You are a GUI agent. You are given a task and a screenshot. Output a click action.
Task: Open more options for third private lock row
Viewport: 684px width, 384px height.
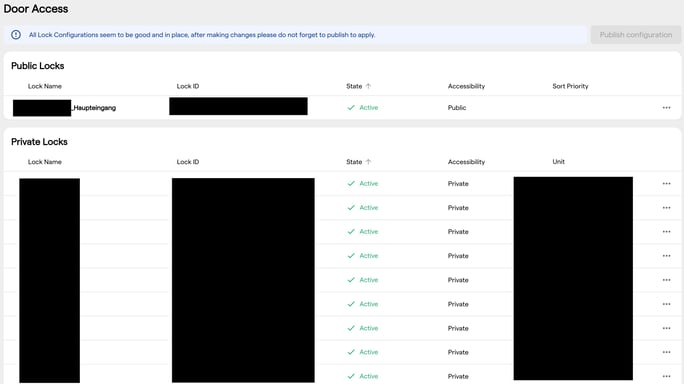point(666,231)
